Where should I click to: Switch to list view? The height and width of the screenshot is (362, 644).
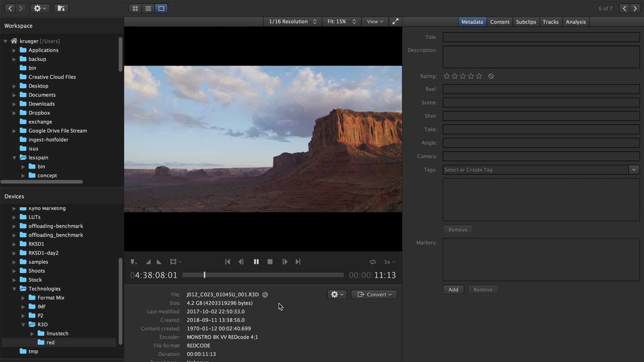[148, 8]
